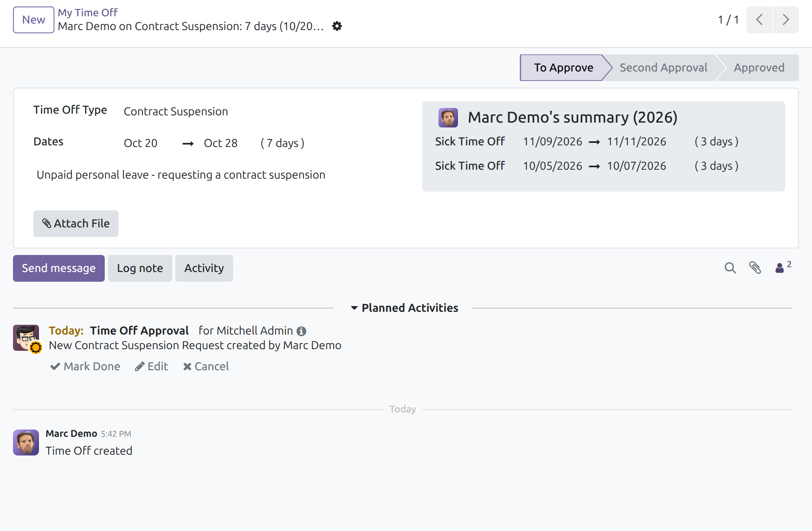Show followers via the person icon
812x531 pixels.
pos(783,268)
